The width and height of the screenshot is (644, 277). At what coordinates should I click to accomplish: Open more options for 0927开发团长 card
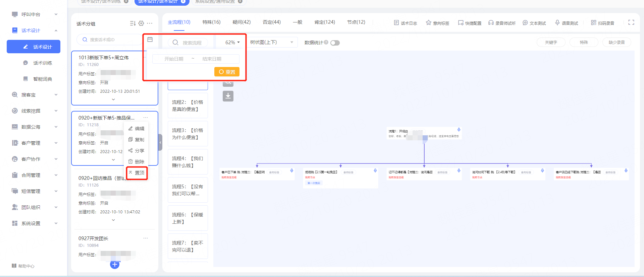point(146,238)
